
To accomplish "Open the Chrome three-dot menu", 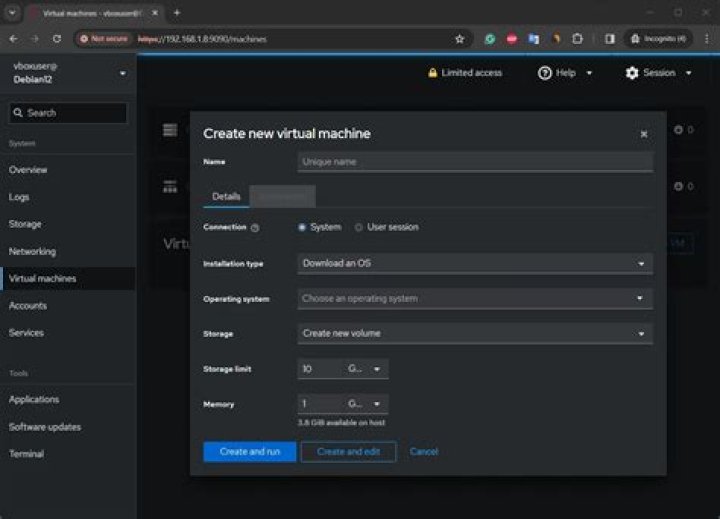I will 707,39.
